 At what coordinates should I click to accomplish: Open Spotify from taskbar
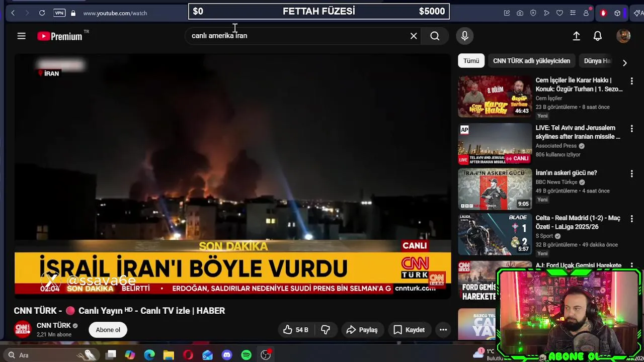pos(246,355)
